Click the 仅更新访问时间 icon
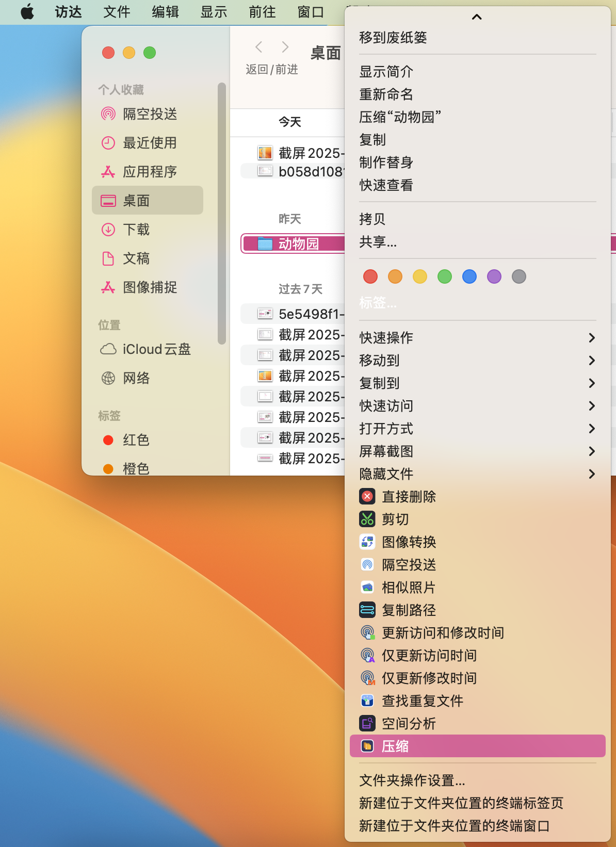616x847 pixels. point(367,656)
